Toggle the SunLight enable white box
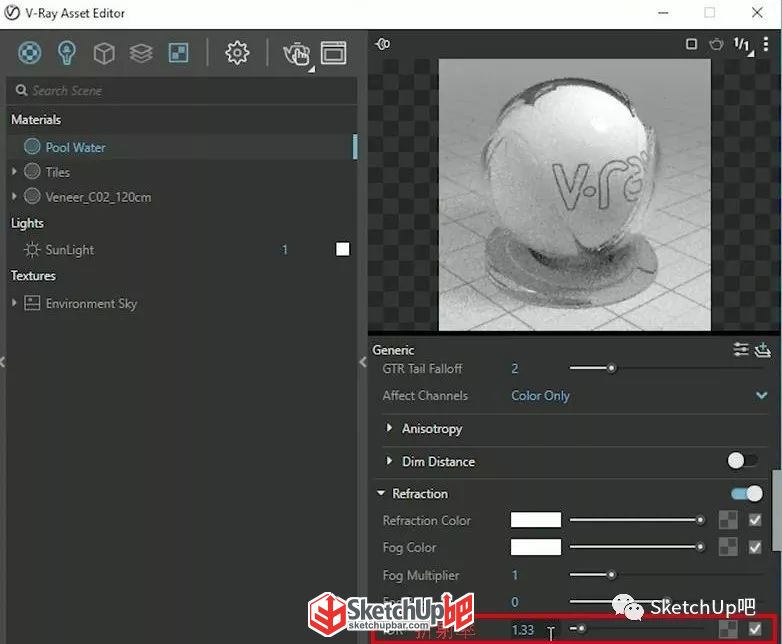Viewport: 782px width, 644px height. click(343, 249)
